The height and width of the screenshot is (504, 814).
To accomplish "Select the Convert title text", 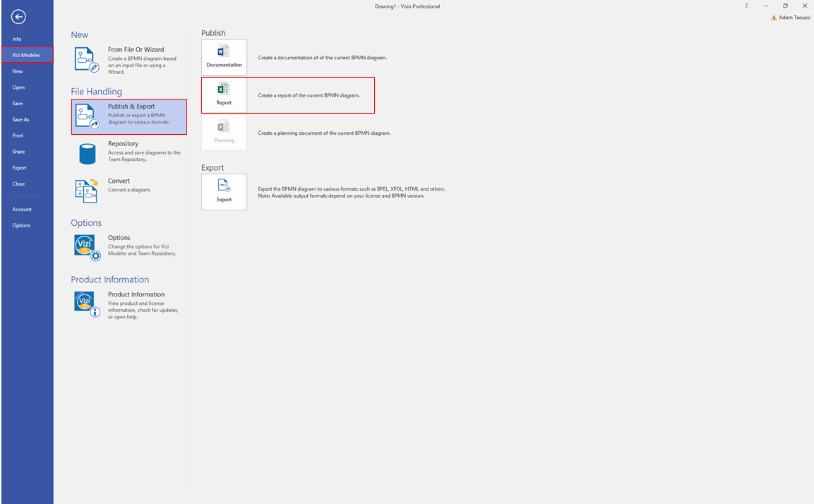I will tap(119, 181).
